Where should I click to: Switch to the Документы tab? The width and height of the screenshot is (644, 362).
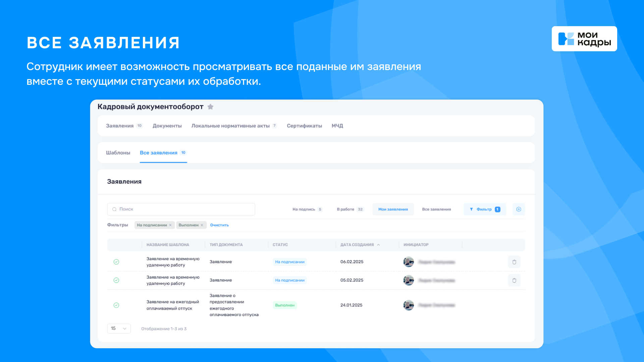tap(167, 126)
